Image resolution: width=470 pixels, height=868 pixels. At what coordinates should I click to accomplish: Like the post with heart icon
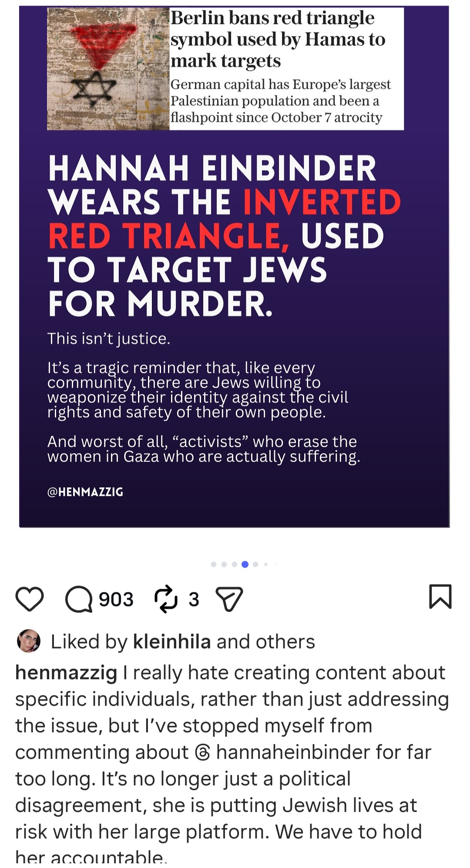(x=30, y=599)
